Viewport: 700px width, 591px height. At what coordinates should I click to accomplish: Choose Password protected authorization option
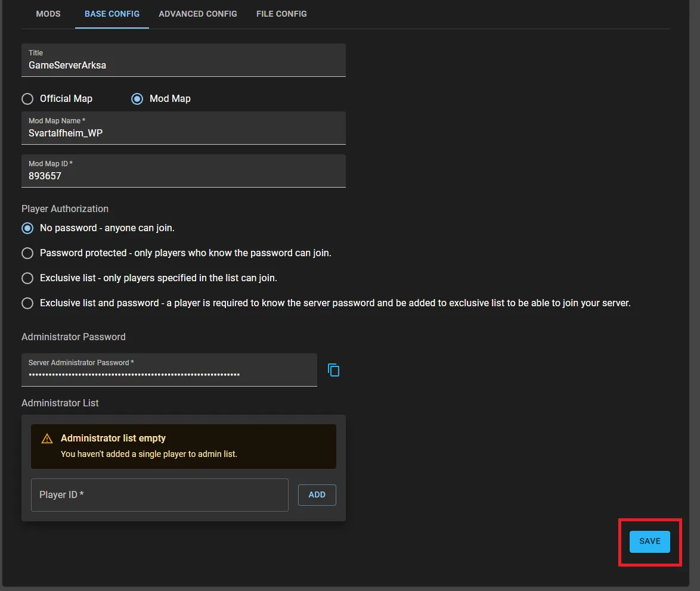(27, 253)
